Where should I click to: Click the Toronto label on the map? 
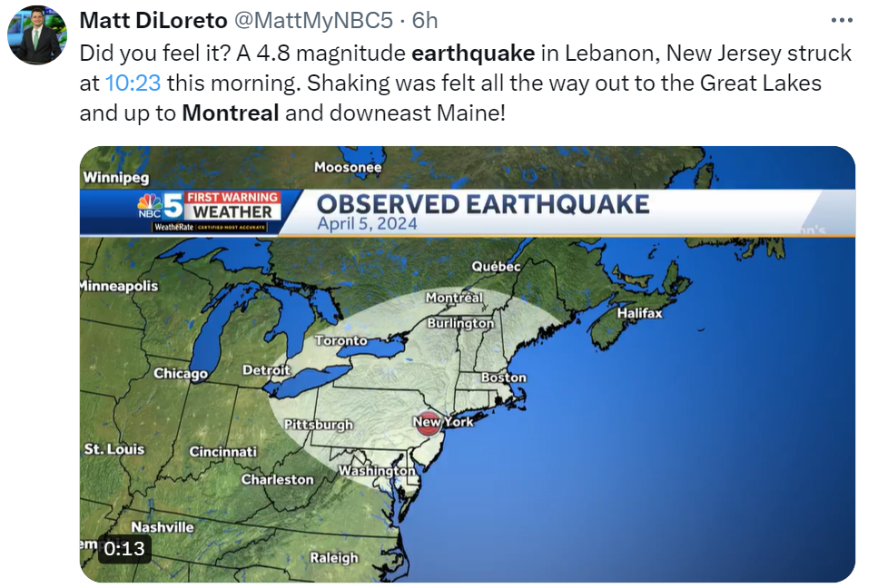pyautogui.click(x=341, y=340)
